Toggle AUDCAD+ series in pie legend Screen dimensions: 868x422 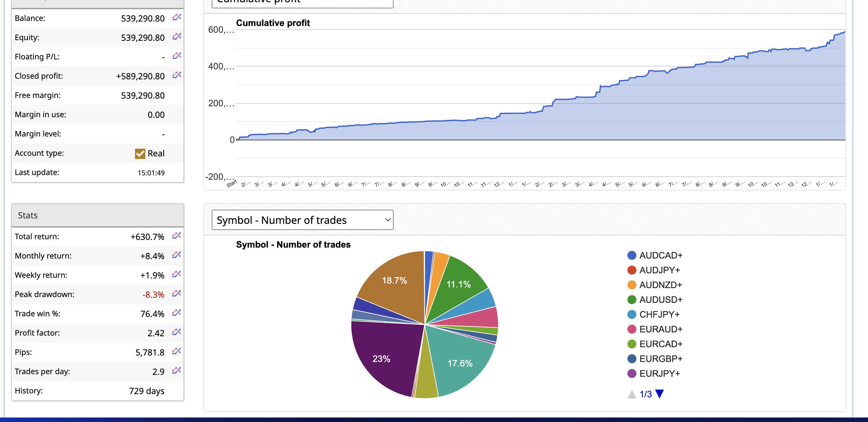click(660, 255)
